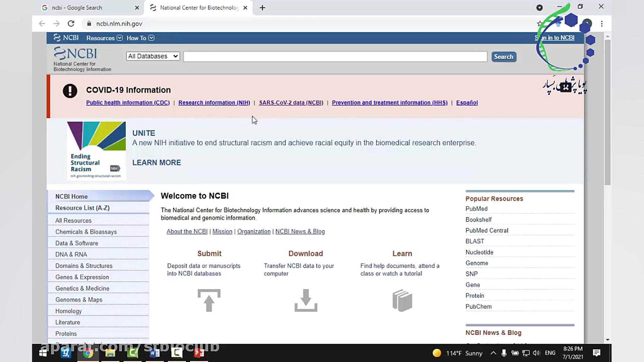
Task: Click into the NCBI search text box
Action: coord(335,57)
